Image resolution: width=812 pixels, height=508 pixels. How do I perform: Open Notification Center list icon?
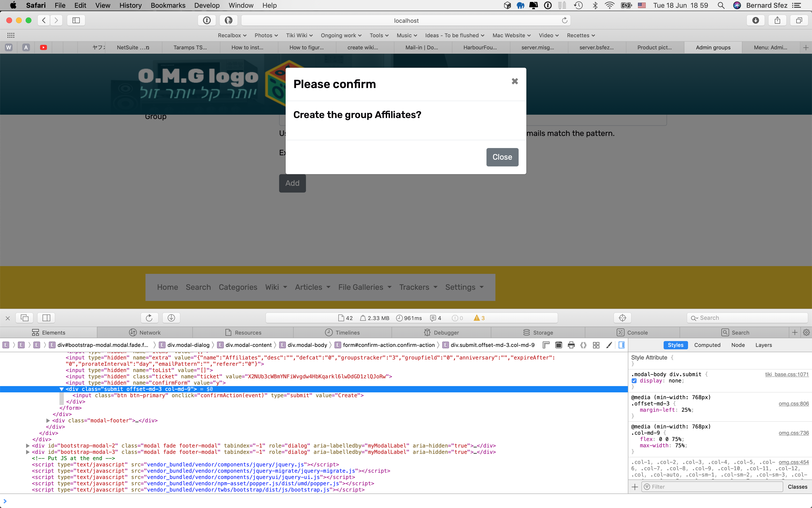(797, 5)
